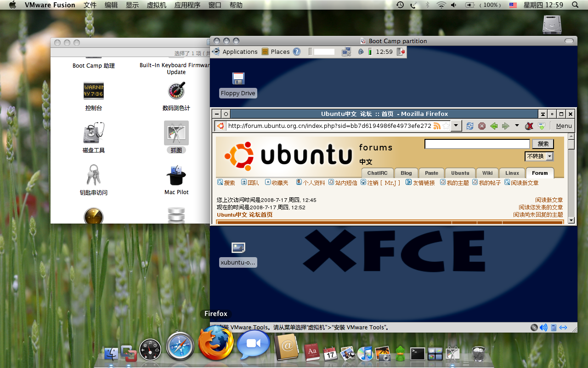Open iCal calendar in the Dock
The image size is (588, 368).
point(330,353)
